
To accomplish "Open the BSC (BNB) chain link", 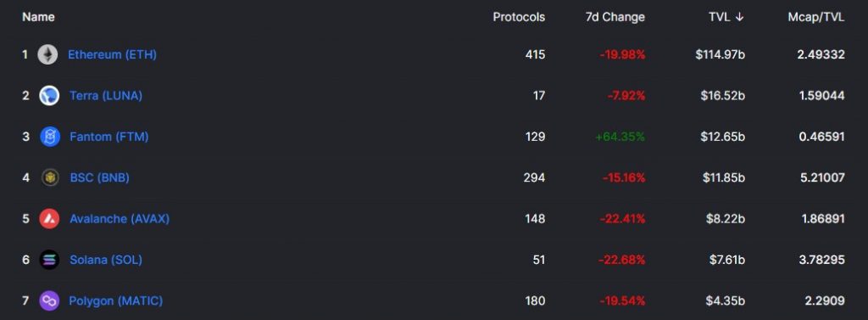I will pyautogui.click(x=100, y=177).
